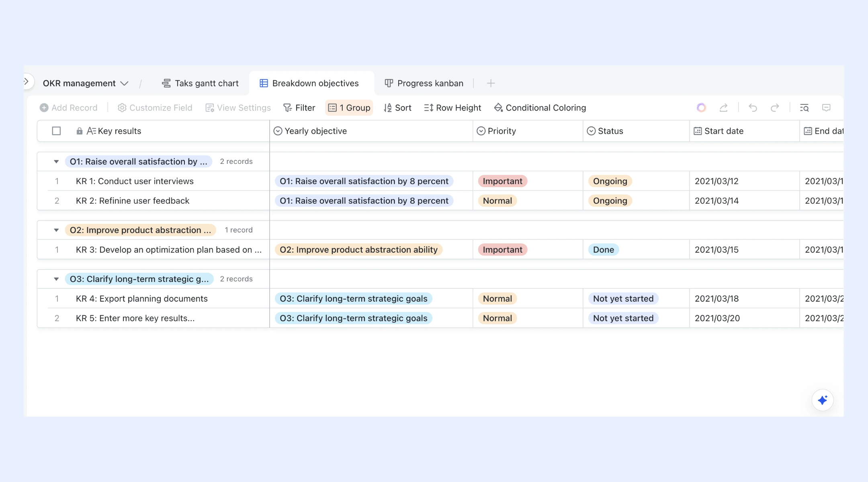This screenshot has width=868, height=482.
Task: Click start date 2021/03/12 cell
Action: tap(745, 181)
